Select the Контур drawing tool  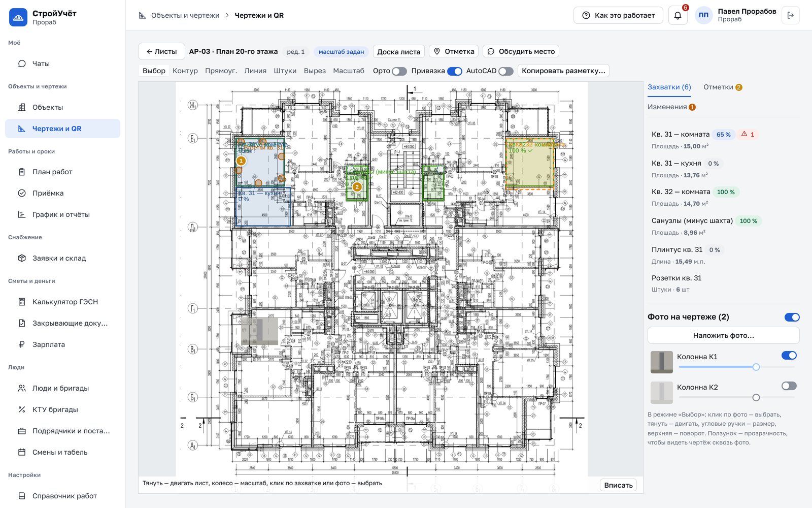click(x=185, y=71)
